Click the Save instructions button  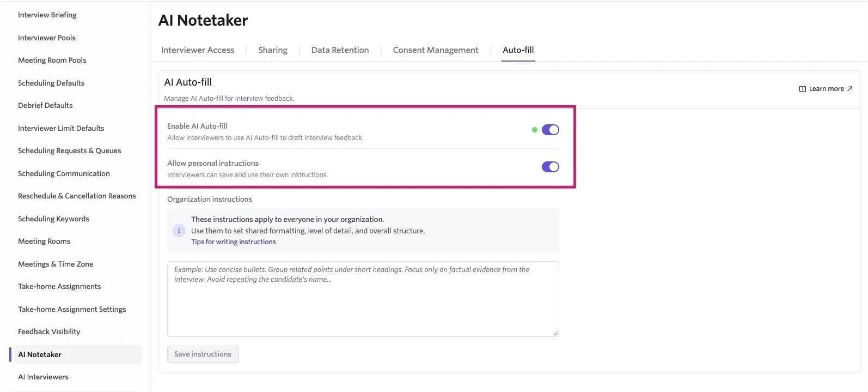(203, 354)
